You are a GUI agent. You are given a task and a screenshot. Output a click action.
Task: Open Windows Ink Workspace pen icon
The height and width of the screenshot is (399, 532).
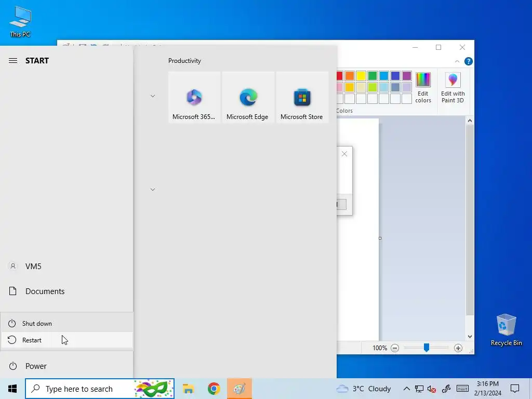pyautogui.click(x=446, y=389)
